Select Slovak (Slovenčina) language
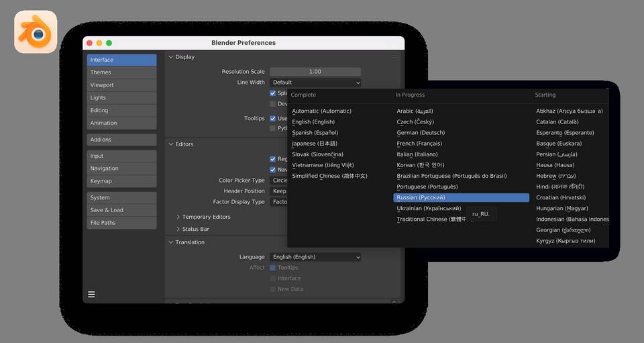The height and width of the screenshot is (343, 644). point(317,154)
